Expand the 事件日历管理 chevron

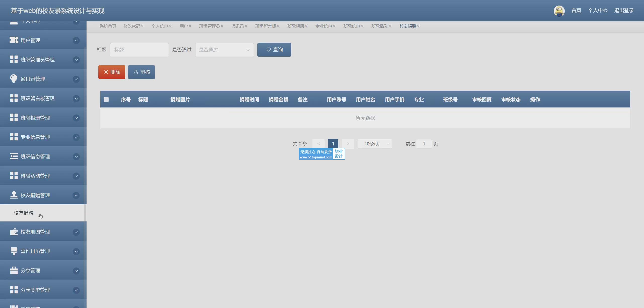click(76, 251)
